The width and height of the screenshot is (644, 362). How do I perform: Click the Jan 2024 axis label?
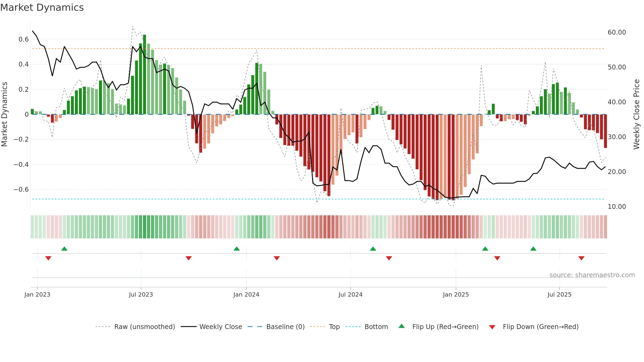coord(246,294)
